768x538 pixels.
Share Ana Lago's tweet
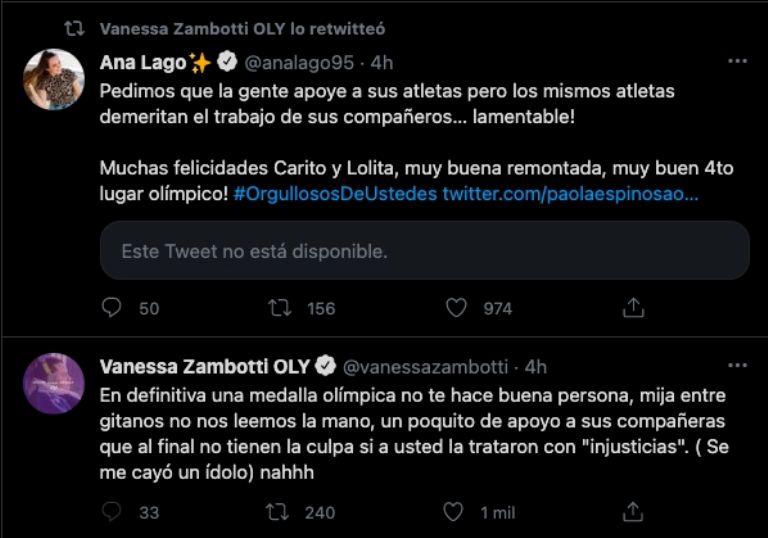(x=633, y=308)
